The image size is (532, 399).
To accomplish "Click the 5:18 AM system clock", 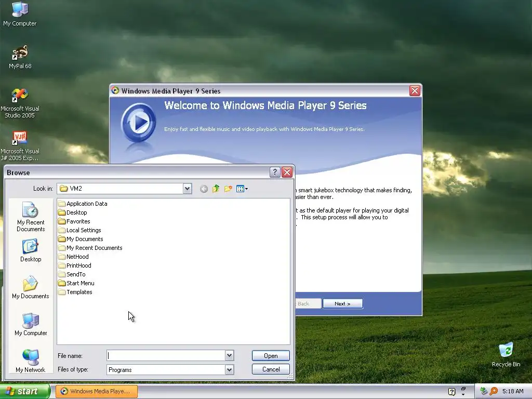I will pos(513,391).
